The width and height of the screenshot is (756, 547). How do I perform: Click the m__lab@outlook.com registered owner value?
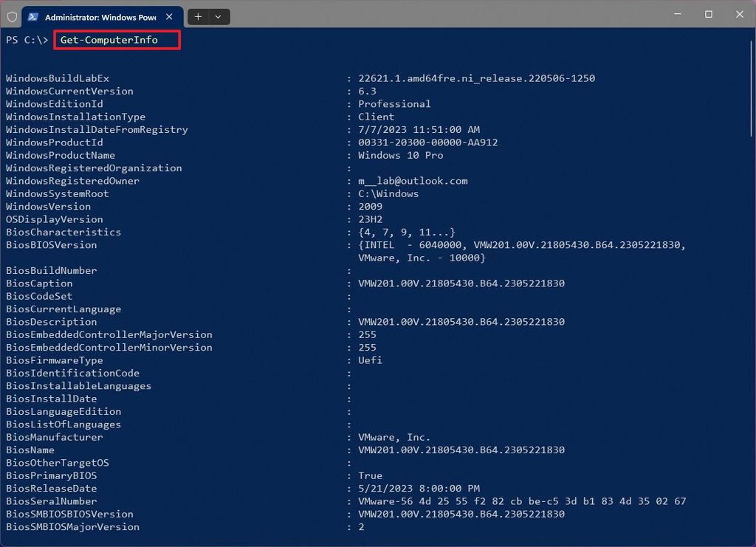click(x=413, y=180)
